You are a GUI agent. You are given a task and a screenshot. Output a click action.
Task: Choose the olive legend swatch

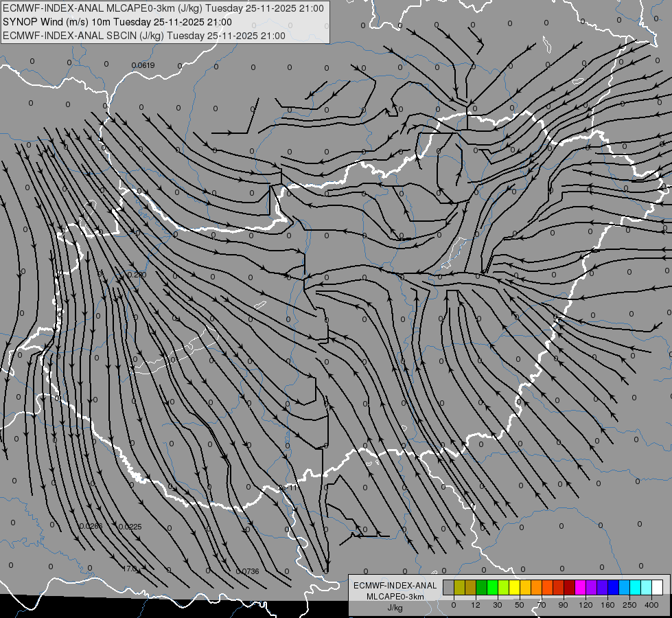click(x=459, y=587)
